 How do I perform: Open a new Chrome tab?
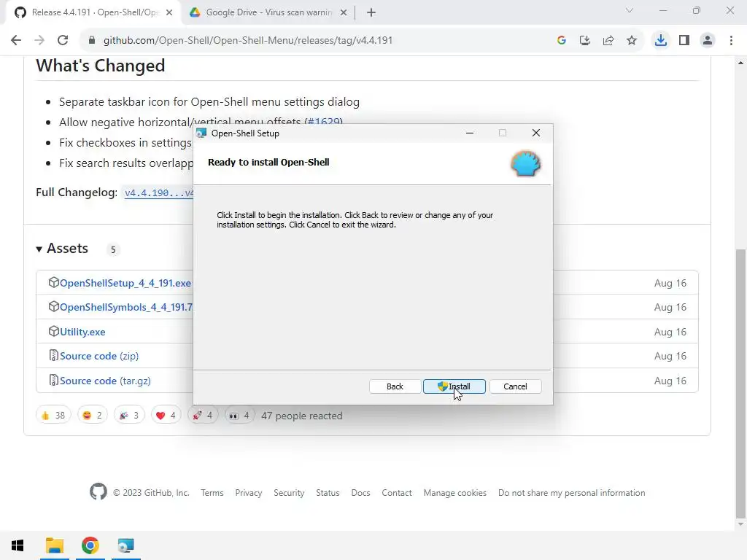[x=371, y=12]
